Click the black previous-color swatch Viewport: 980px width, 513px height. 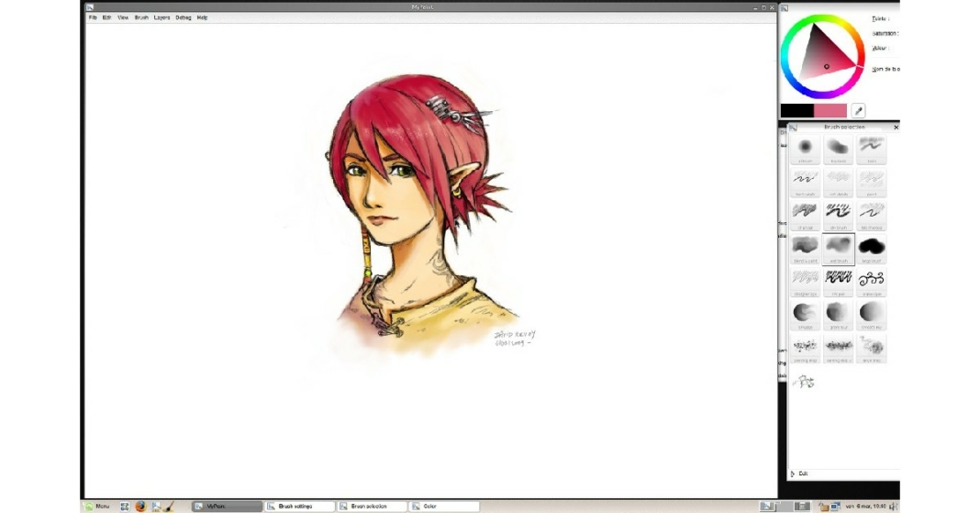(x=796, y=111)
